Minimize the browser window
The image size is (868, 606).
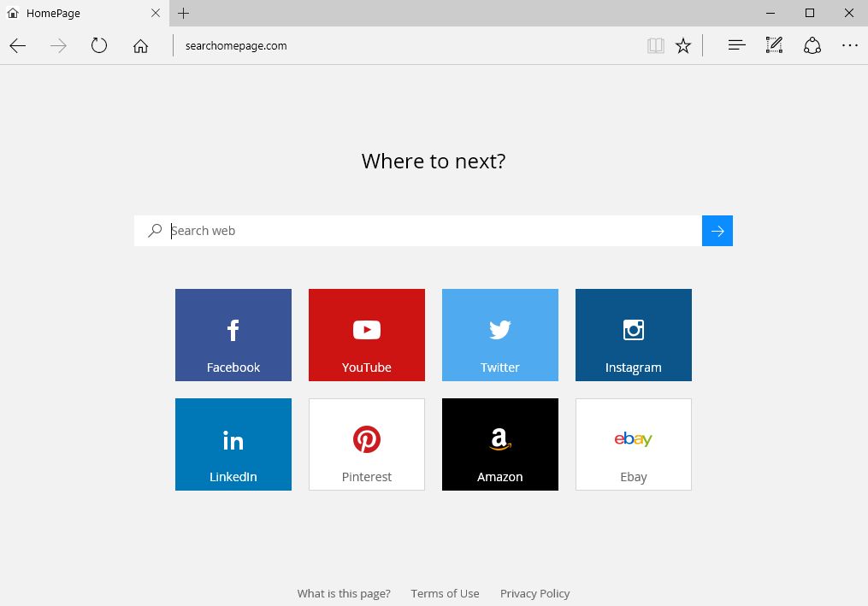[x=771, y=13]
